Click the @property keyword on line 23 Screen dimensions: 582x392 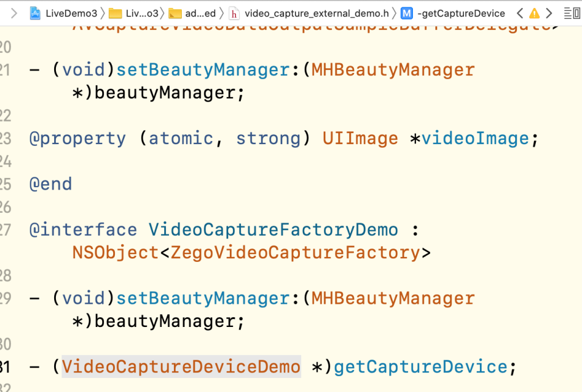click(x=78, y=139)
